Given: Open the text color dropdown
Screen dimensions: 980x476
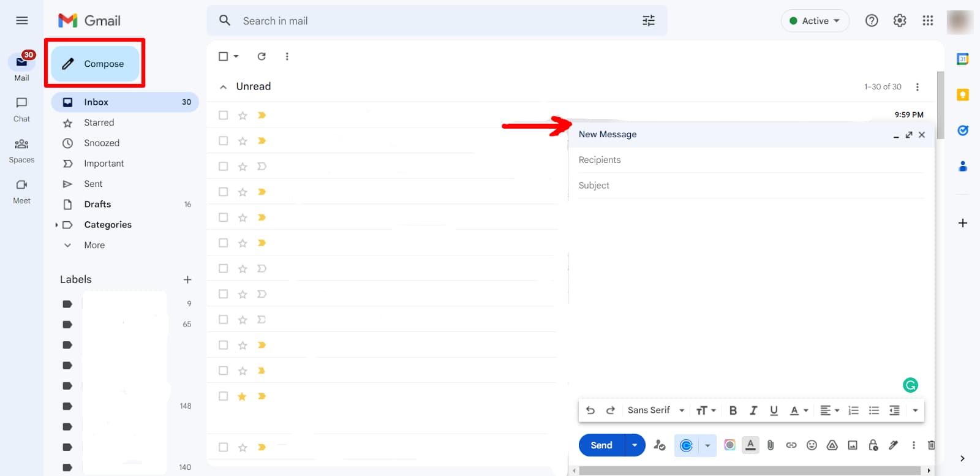Looking at the screenshot, I should click(799, 410).
